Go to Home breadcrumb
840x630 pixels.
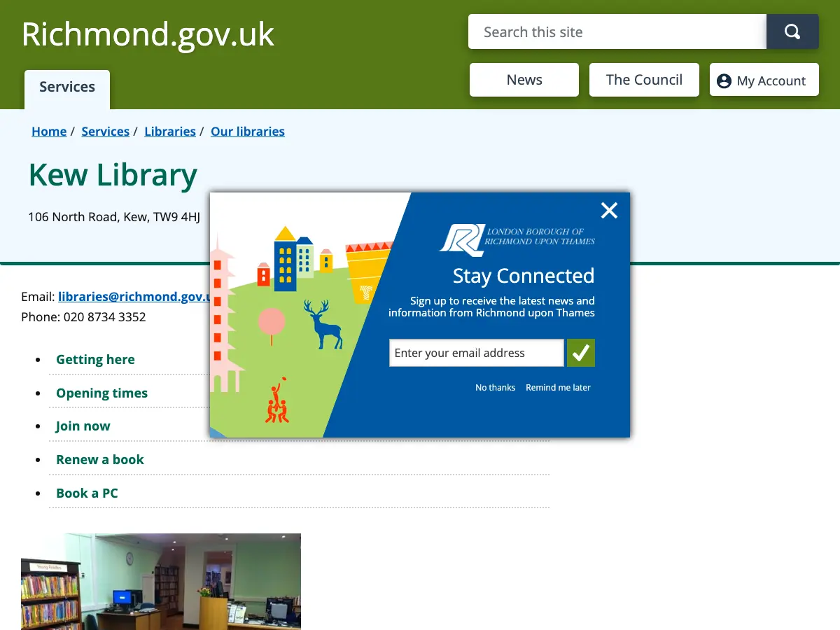(49, 132)
